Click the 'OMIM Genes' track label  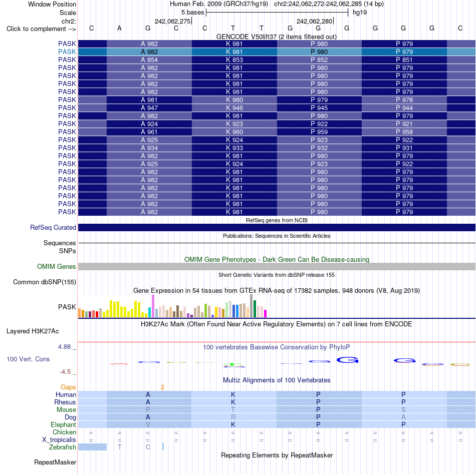coord(57,267)
